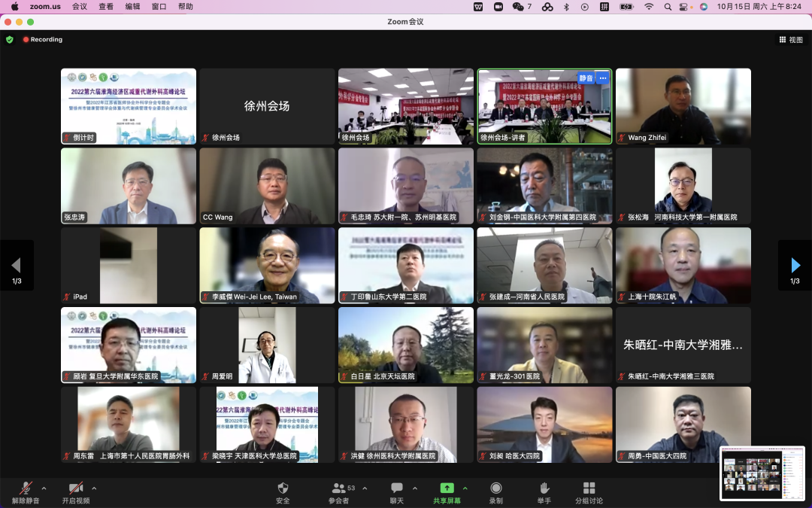
Task: Open Breakout Rooms (分组讨论)
Action: [x=589, y=488]
